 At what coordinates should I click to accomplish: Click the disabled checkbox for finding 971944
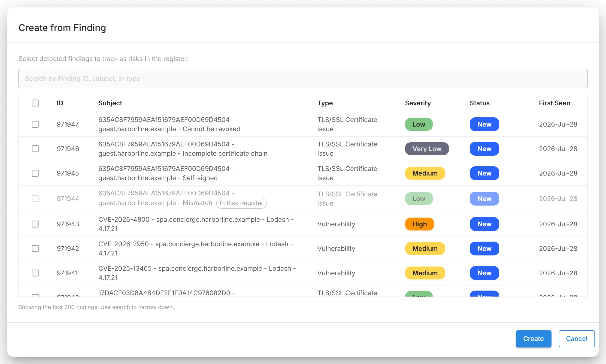35,199
